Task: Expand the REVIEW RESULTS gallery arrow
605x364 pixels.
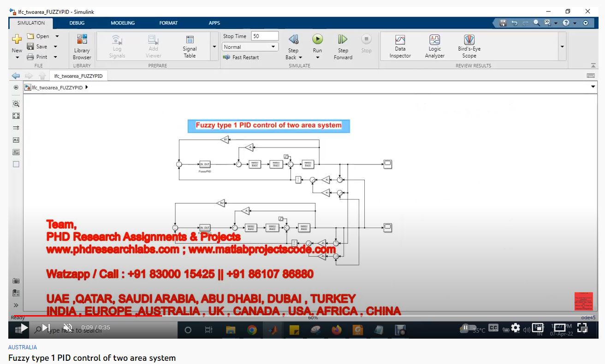Action: click(x=562, y=47)
